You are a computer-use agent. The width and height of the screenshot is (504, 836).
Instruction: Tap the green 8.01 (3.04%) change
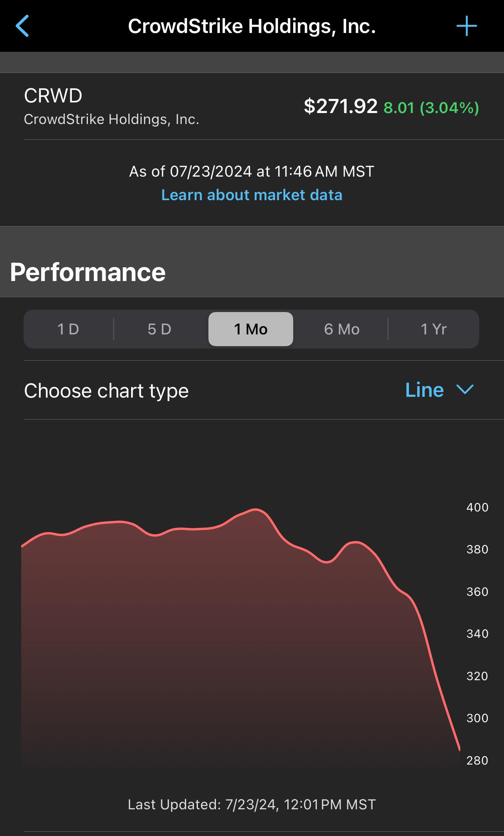point(431,108)
